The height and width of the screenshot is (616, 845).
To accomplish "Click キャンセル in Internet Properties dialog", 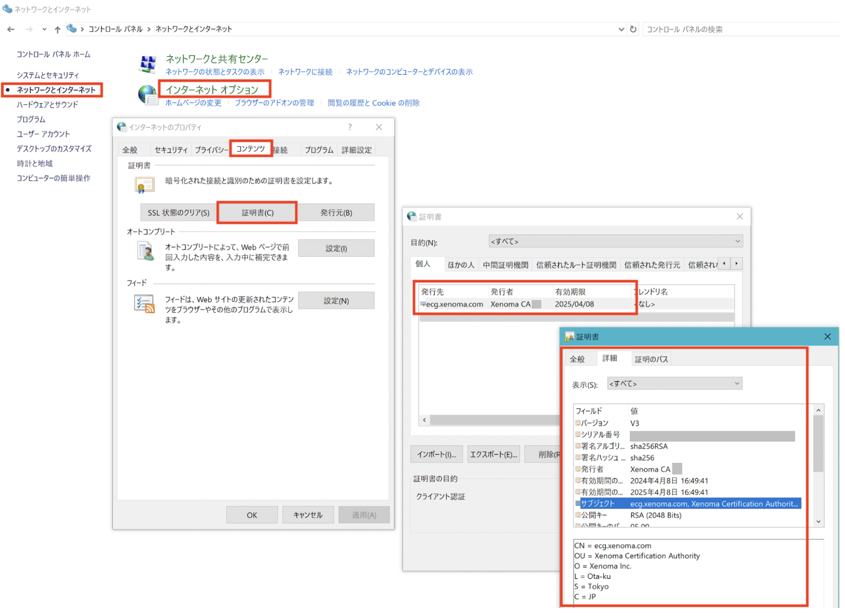I will click(308, 516).
